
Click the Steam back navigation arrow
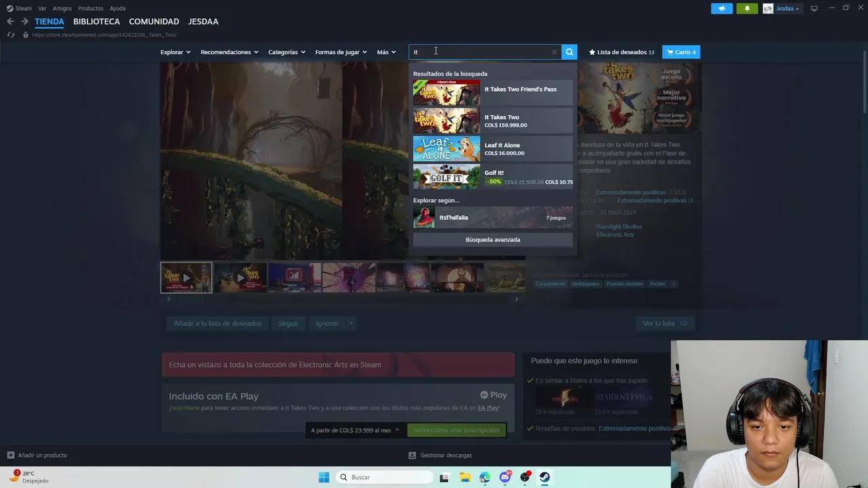pos(10,22)
